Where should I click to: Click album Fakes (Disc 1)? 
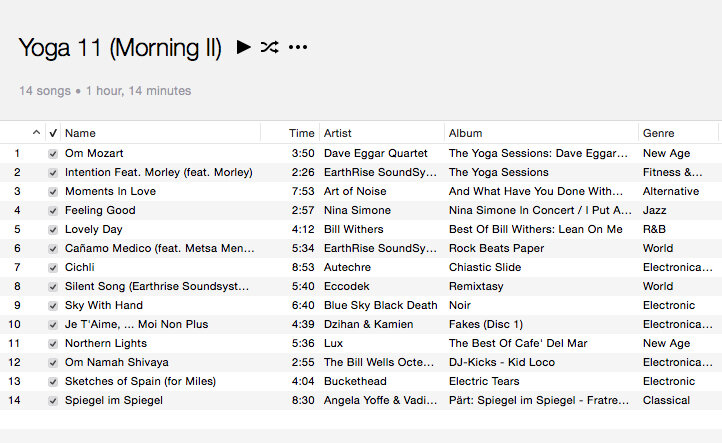coord(486,324)
